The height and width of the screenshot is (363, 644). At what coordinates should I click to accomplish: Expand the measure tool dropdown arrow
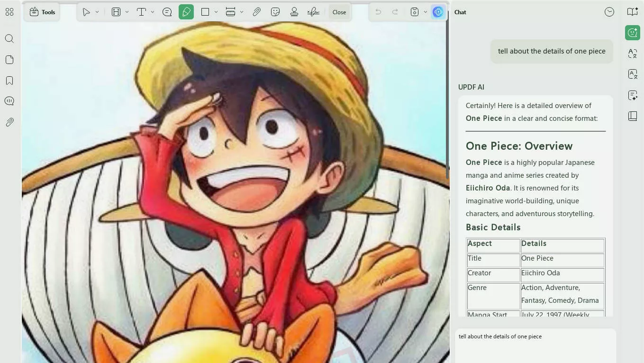point(242,12)
